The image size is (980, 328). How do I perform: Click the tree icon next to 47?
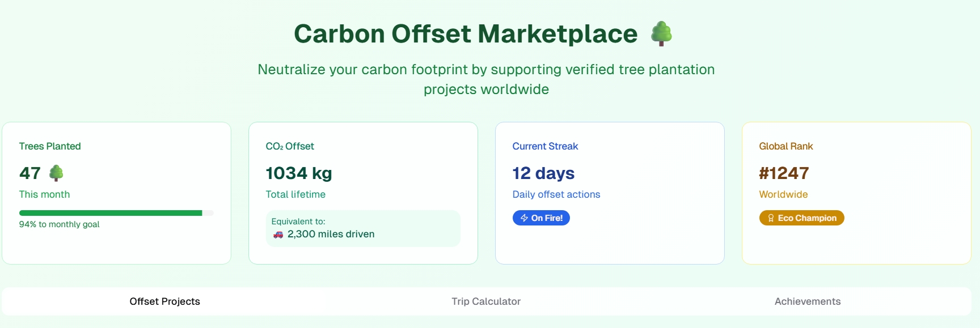tap(56, 173)
